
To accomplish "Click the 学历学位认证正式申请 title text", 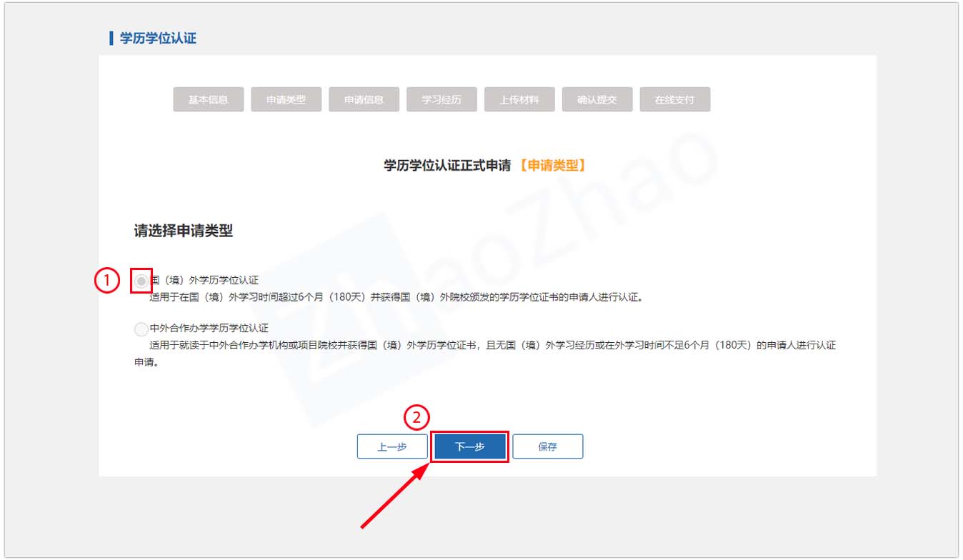I will click(x=447, y=165).
